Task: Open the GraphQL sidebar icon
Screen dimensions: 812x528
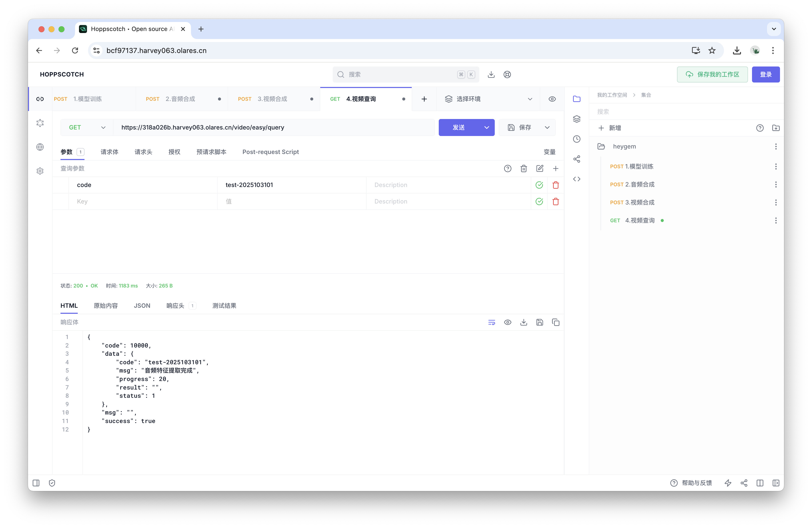Action: pyautogui.click(x=40, y=123)
